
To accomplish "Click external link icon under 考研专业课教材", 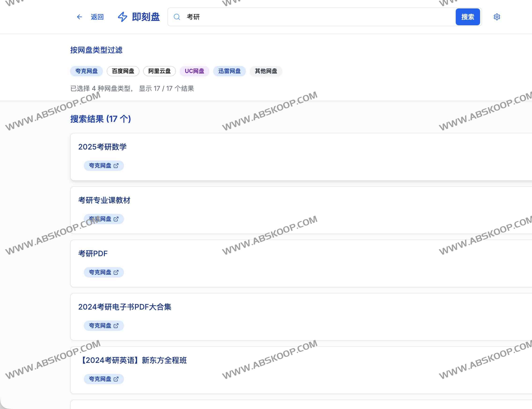I will 116,219.
